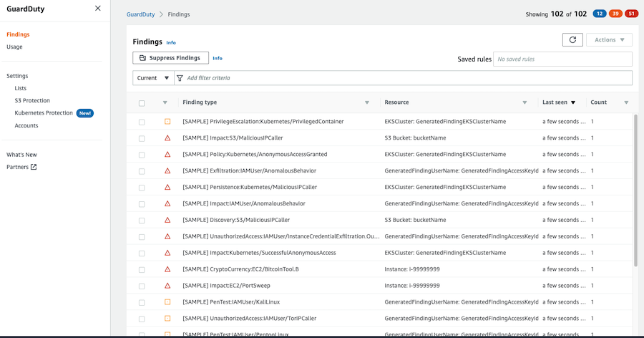Click severity triangle for Impact:Kubernetes/SuccessfulAnonymousAccess

167,253
